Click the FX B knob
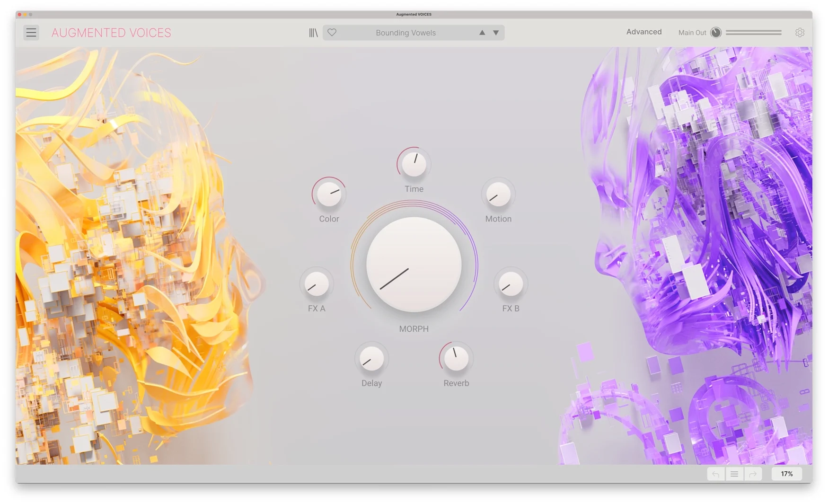The height and width of the screenshot is (504, 828). pyautogui.click(x=511, y=284)
